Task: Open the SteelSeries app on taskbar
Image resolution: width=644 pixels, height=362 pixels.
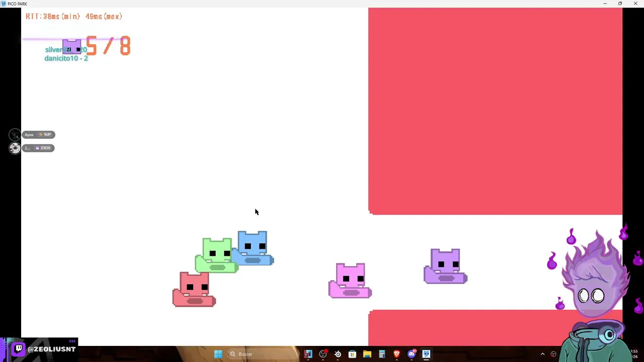Action: [338, 354]
